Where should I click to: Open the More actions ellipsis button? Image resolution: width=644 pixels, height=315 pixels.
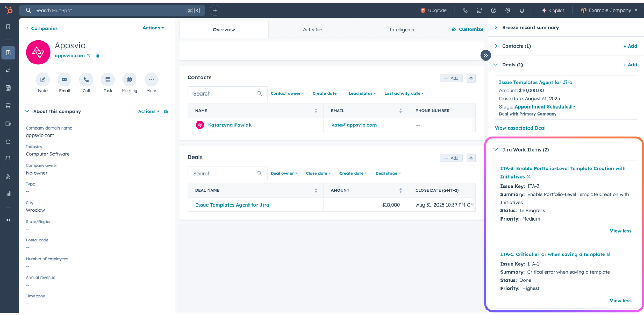coord(151,80)
